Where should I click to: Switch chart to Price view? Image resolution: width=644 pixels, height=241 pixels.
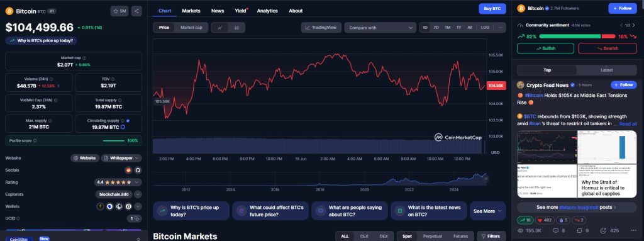[164, 28]
